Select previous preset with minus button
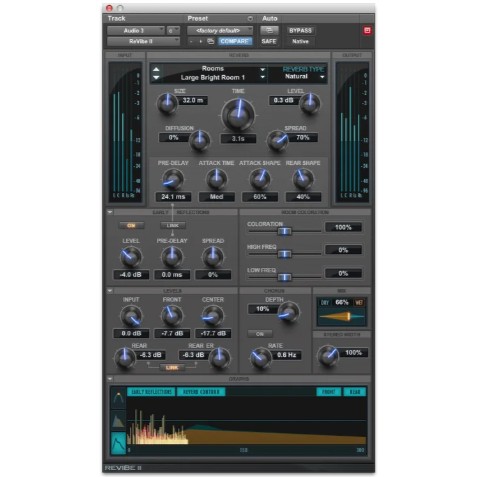The width and height of the screenshot is (477, 477). (191, 41)
